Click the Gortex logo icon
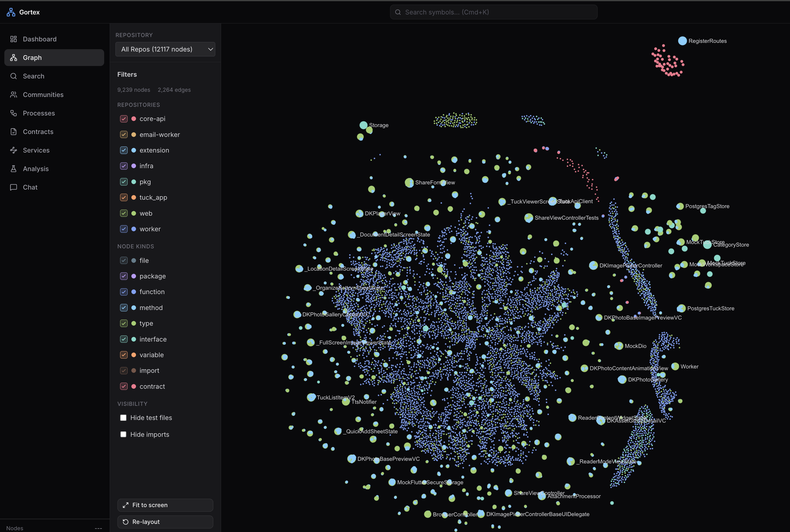The width and height of the screenshot is (790, 532). pyautogui.click(x=10, y=12)
